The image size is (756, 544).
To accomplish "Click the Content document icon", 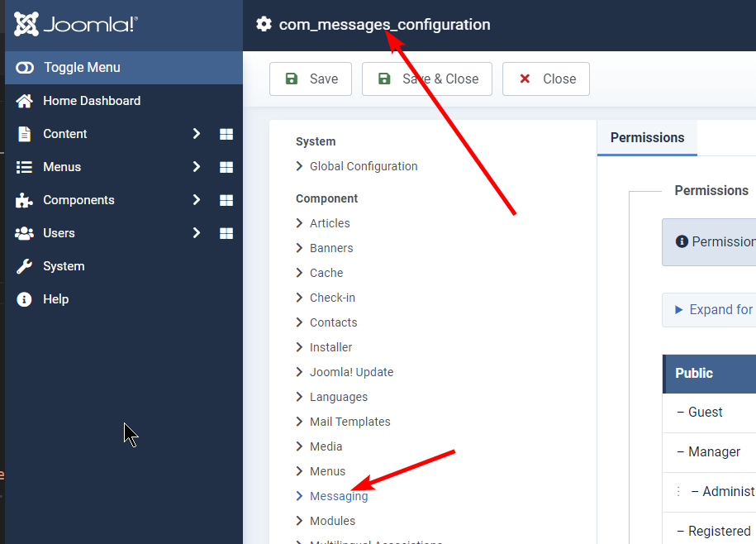I will [x=24, y=134].
